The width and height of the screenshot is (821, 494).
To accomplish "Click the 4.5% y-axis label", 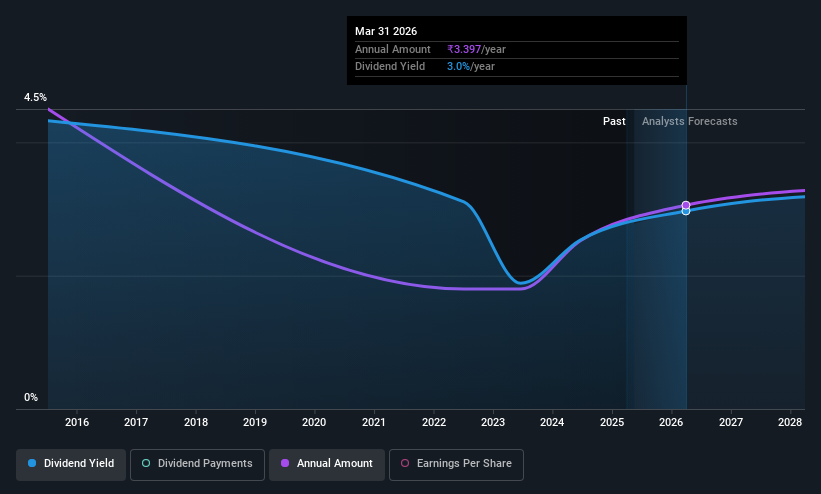I will (35, 97).
